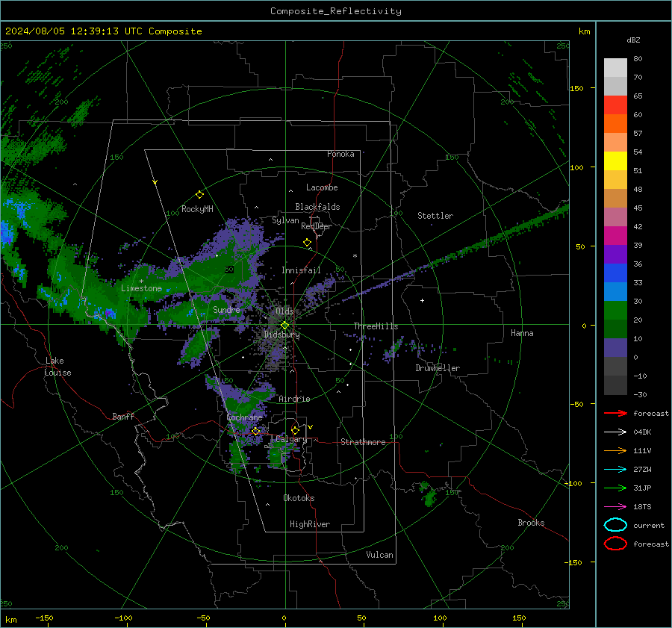Click the Sylvan label on the map
This screenshot has width=672, height=628.
click(285, 220)
